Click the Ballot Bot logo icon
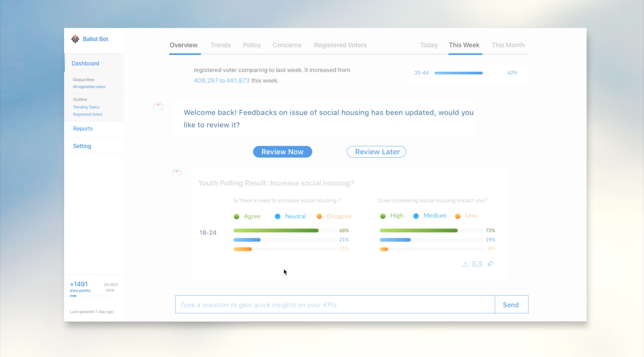The width and height of the screenshot is (644, 357). [x=75, y=39]
